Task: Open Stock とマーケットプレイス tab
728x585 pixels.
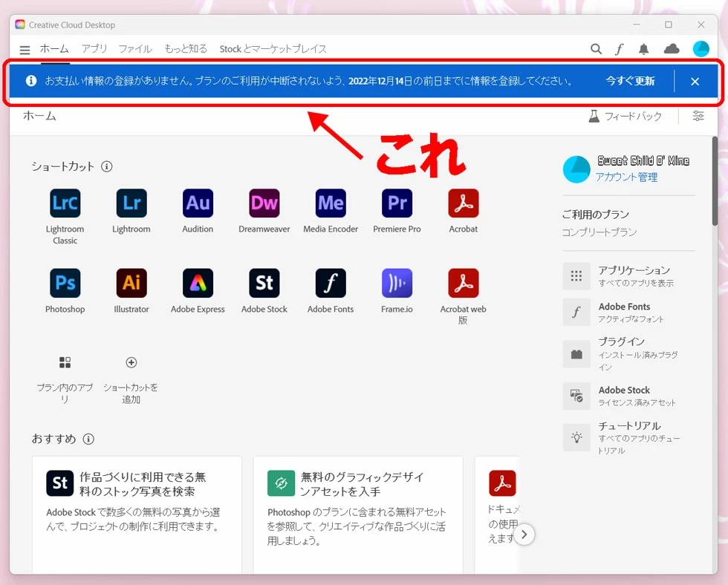Action: click(273, 49)
